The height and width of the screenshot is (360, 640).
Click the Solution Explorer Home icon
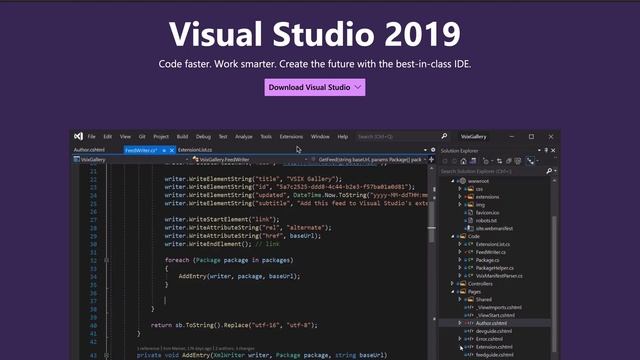point(463,161)
